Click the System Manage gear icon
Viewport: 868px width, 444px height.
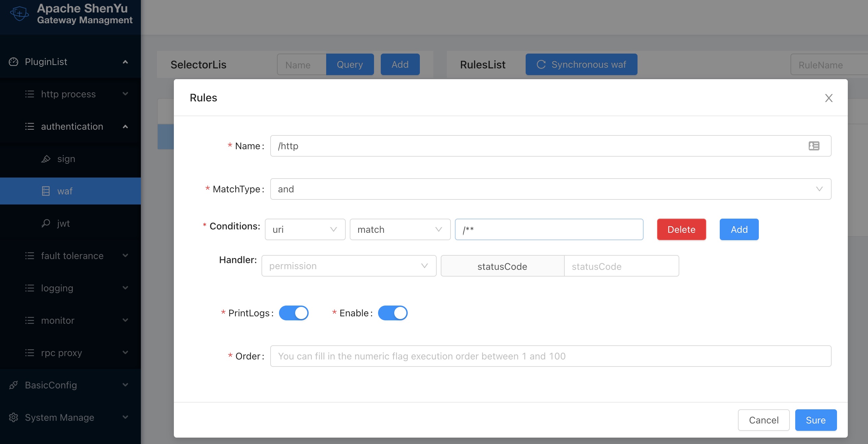tap(13, 417)
